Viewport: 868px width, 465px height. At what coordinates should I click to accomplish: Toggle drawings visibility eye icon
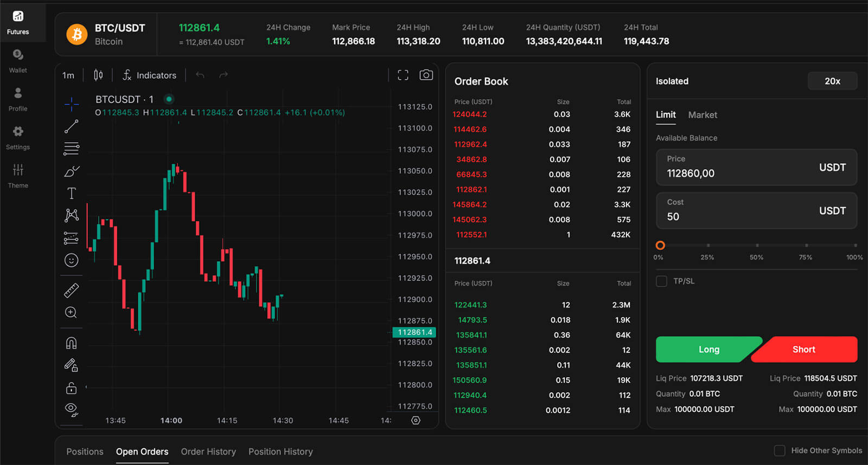click(x=71, y=409)
